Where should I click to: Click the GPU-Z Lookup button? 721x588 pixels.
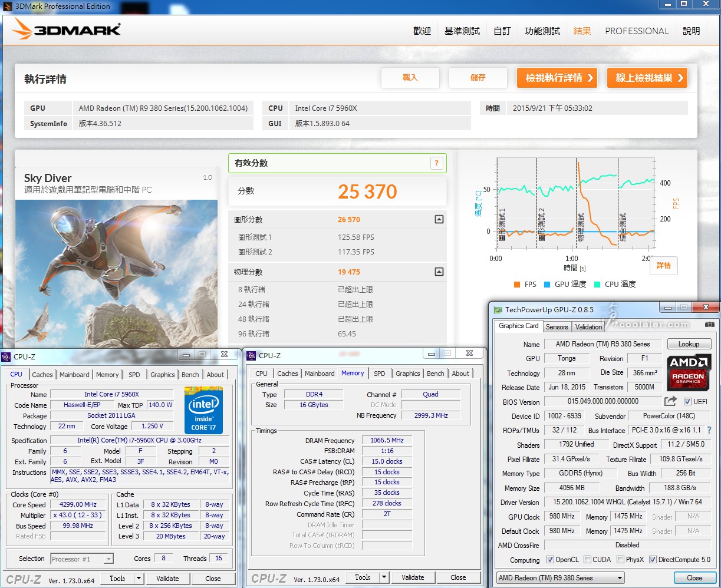(689, 344)
